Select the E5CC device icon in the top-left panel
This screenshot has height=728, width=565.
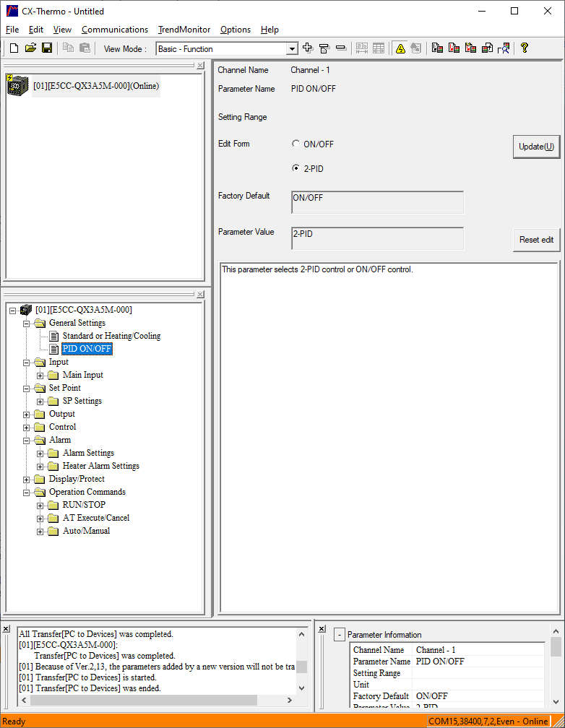click(18, 85)
